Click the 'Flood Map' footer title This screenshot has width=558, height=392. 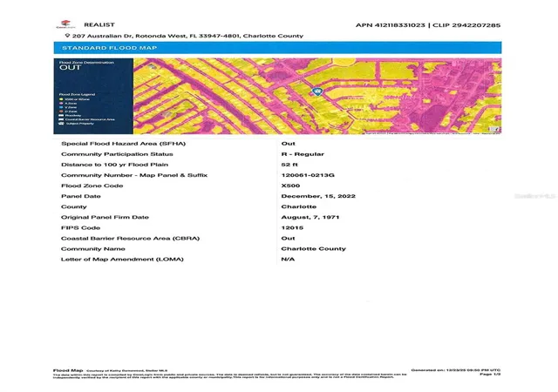click(x=68, y=370)
